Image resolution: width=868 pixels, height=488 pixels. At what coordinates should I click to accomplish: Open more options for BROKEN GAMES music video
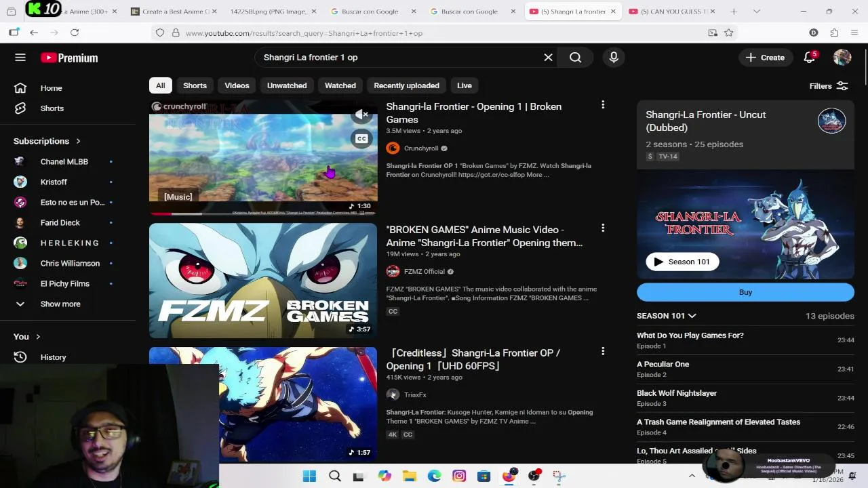coord(602,228)
